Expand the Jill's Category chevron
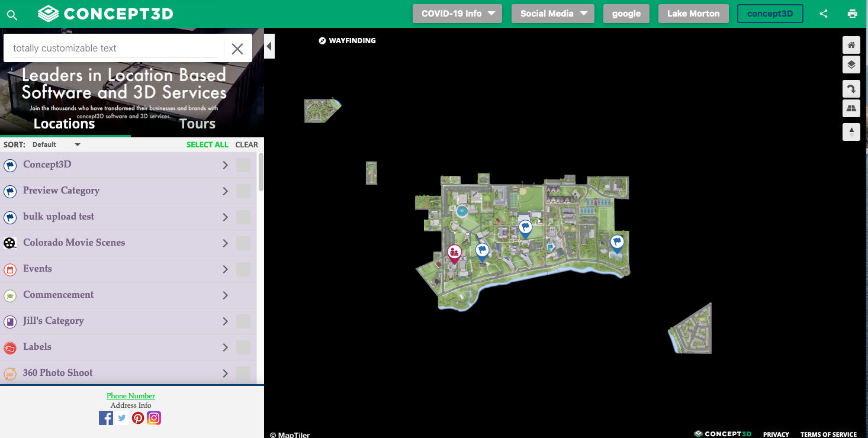The image size is (868, 438). (x=225, y=321)
